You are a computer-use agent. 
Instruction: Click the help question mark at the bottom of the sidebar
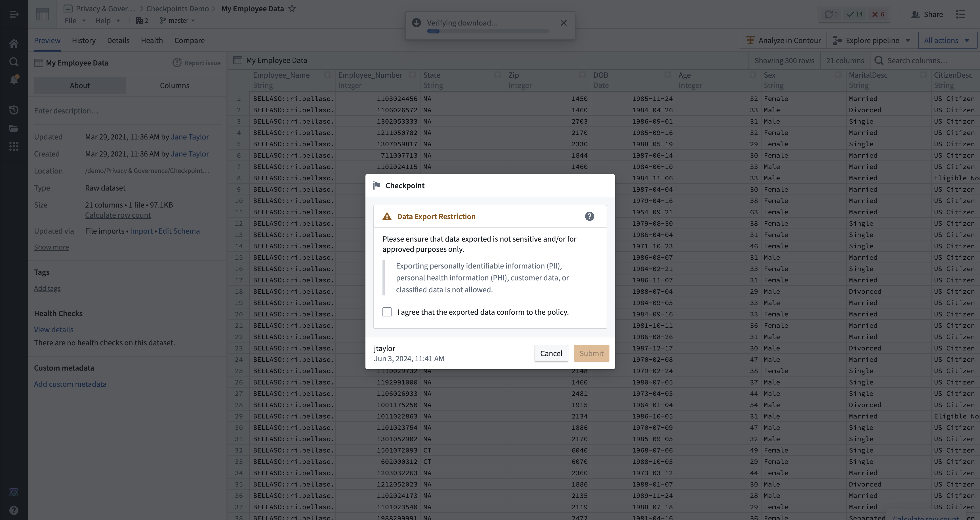pos(14,510)
